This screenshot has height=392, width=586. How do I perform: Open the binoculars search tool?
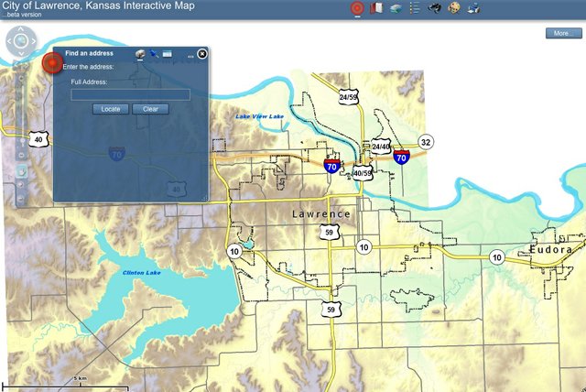click(x=434, y=8)
